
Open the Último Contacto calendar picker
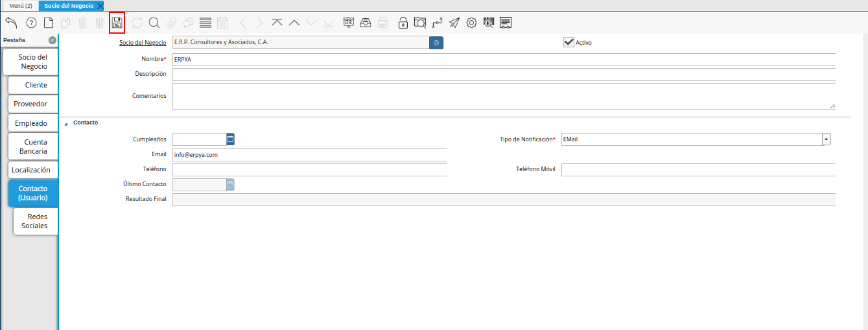click(230, 185)
